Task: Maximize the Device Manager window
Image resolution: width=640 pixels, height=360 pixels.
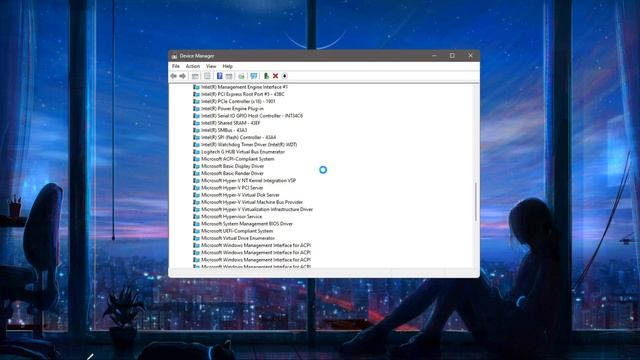Action: [452, 56]
